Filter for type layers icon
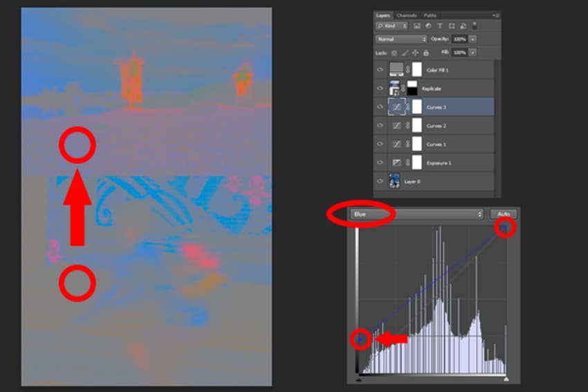 440,26
